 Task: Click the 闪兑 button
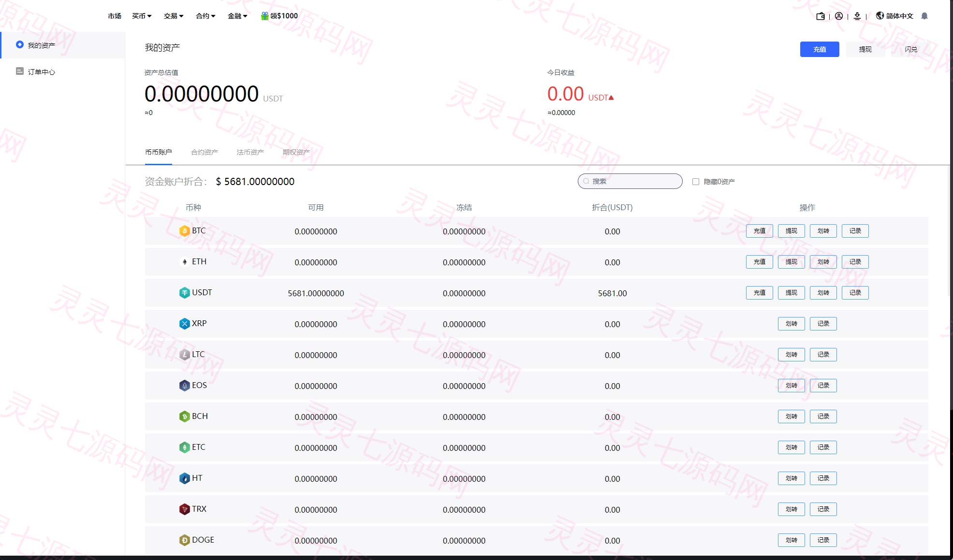pyautogui.click(x=911, y=49)
